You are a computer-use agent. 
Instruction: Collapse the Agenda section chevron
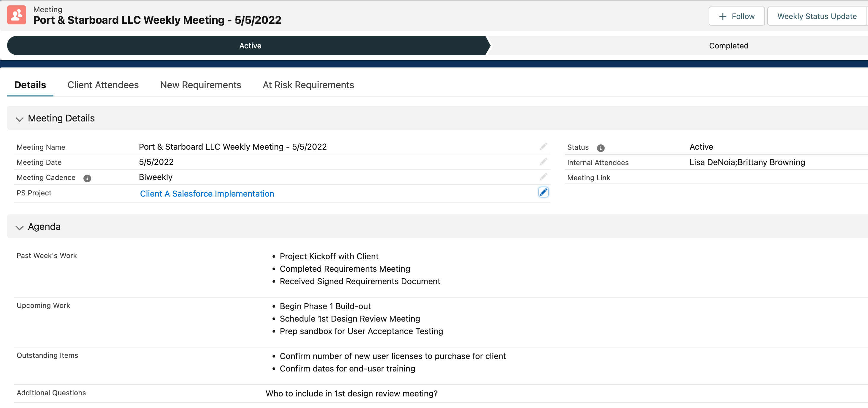point(20,227)
